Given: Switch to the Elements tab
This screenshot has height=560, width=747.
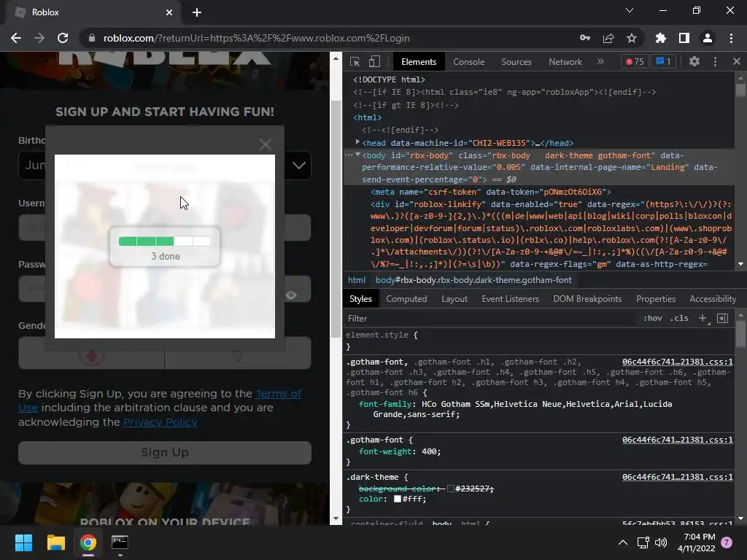Looking at the screenshot, I should 419,62.
